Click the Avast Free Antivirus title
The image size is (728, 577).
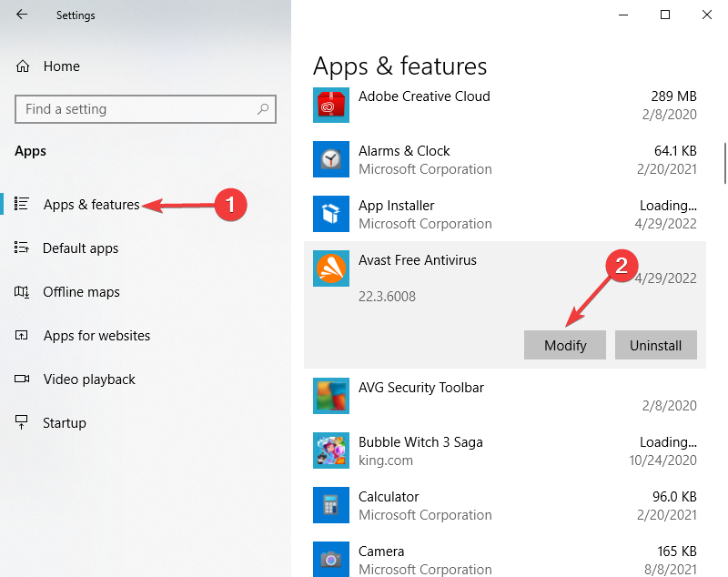pyautogui.click(x=418, y=260)
